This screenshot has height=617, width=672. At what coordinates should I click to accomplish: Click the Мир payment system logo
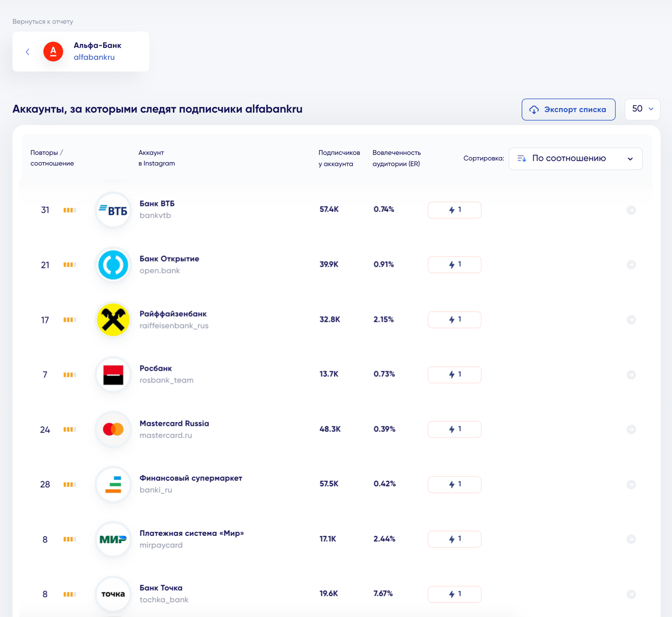113,539
